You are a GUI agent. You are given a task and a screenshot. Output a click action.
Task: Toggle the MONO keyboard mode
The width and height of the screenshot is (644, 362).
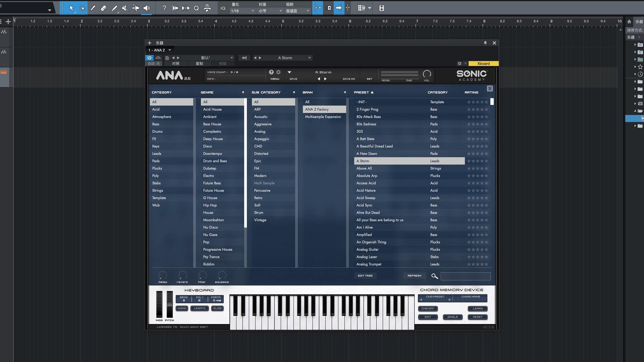tap(182, 308)
